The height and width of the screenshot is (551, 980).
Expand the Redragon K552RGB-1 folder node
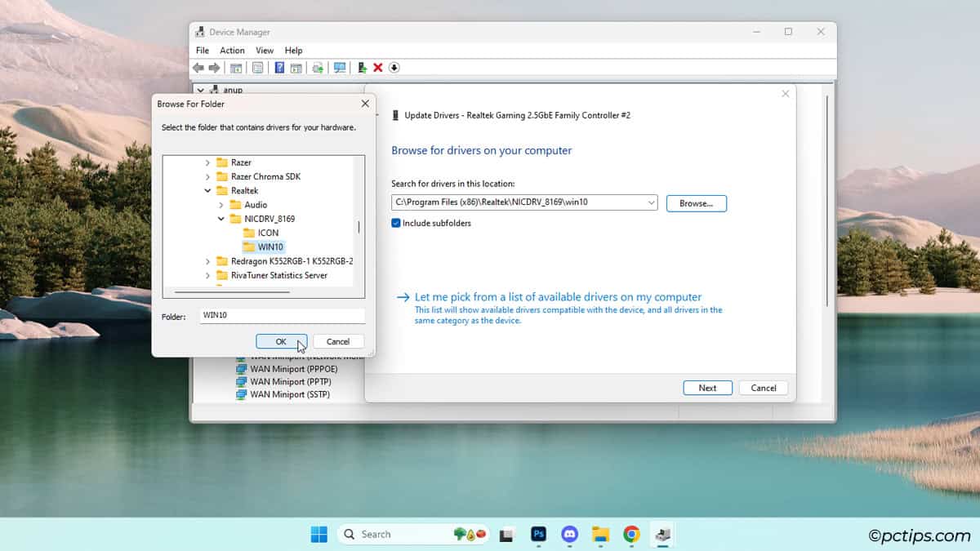coord(207,261)
